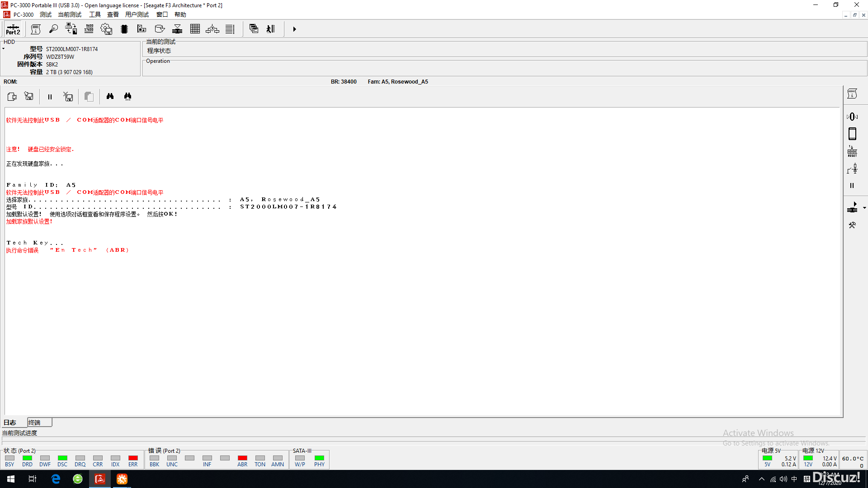Open the 用户测试 menu
Screen dimensions: 868x488
137,14
